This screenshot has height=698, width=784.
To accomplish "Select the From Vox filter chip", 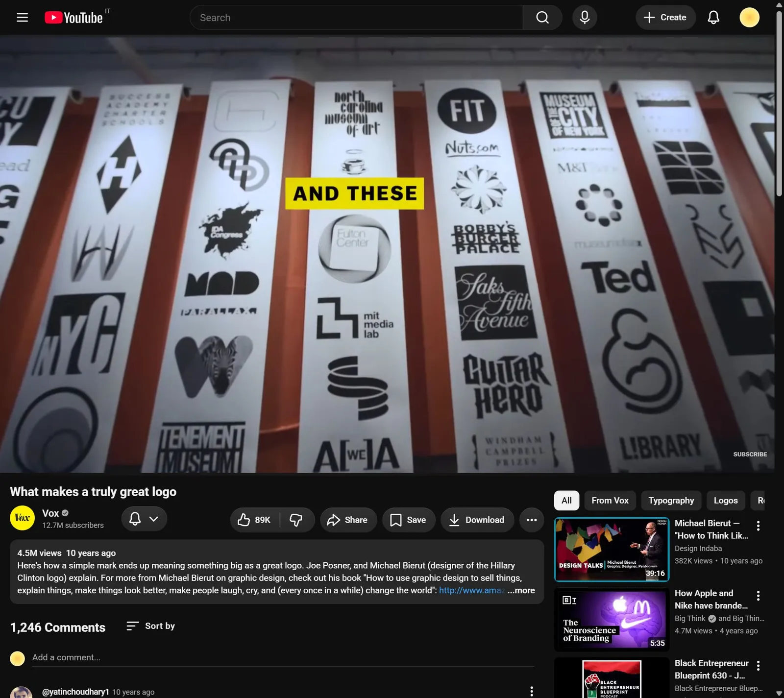I will click(610, 501).
